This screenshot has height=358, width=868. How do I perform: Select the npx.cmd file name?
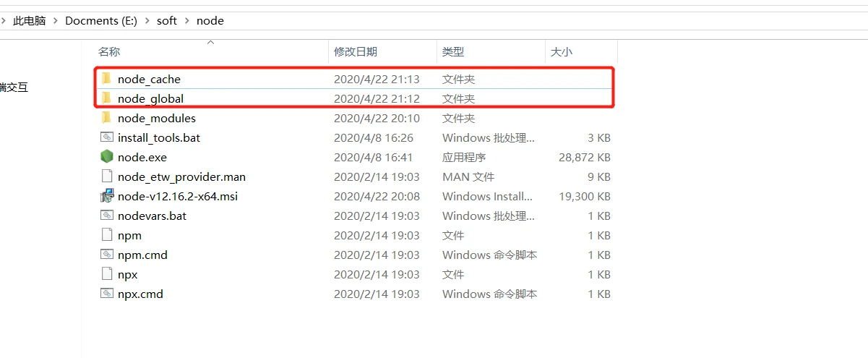pyautogui.click(x=140, y=294)
